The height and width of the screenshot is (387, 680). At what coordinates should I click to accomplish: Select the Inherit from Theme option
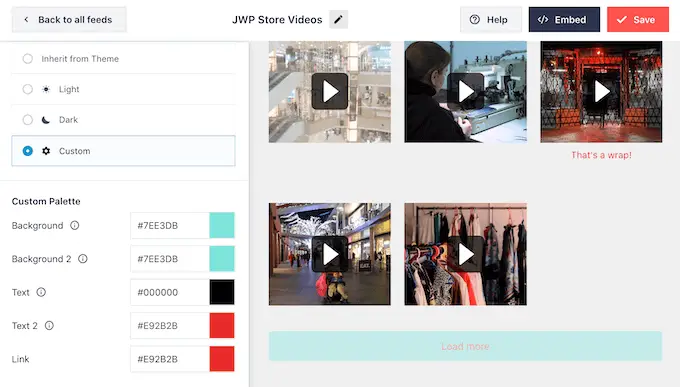coord(123,59)
